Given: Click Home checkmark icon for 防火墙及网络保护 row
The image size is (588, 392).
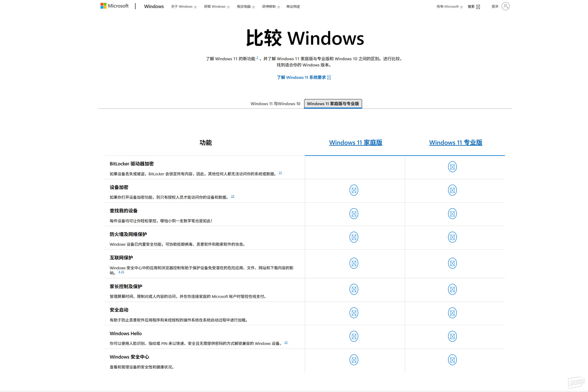Looking at the screenshot, I should point(354,237).
